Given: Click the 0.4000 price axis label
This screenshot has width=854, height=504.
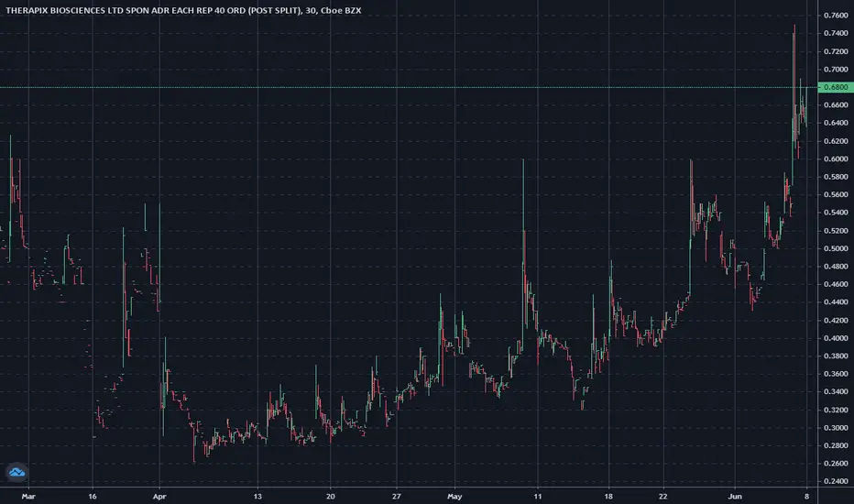Looking at the screenshot, I should 836,338.
